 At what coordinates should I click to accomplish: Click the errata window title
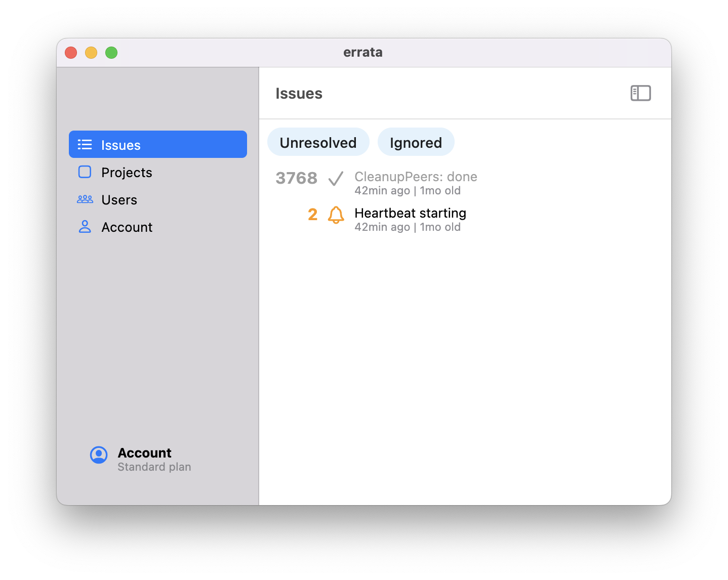point(363,52)
